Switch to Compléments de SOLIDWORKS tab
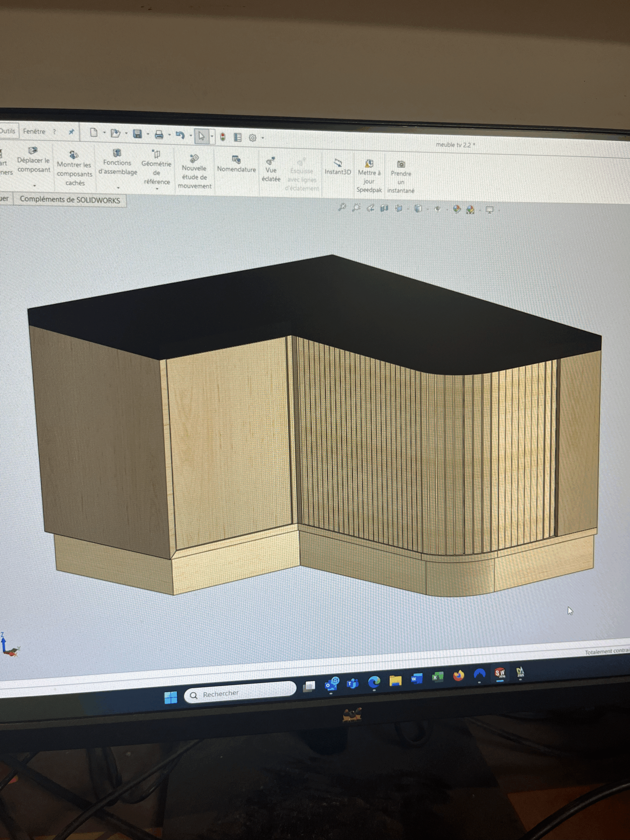The width and height of the screenshot is (630, 840). click(x=70, y=200)
